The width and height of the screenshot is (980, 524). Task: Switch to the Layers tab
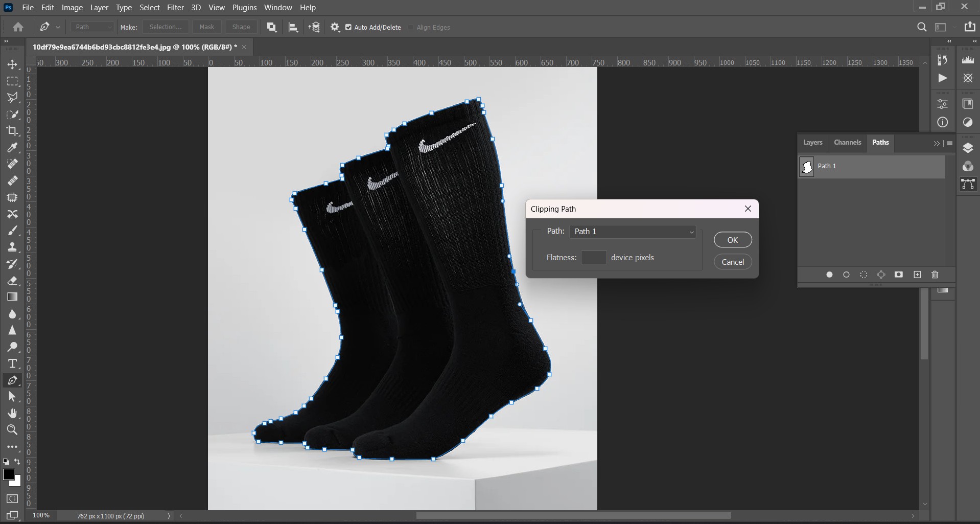click(x=812, y=142)
